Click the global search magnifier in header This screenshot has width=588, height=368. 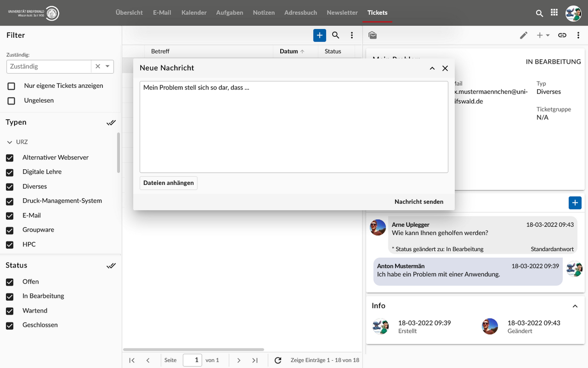pyautogui.click(x=539, y=13)
